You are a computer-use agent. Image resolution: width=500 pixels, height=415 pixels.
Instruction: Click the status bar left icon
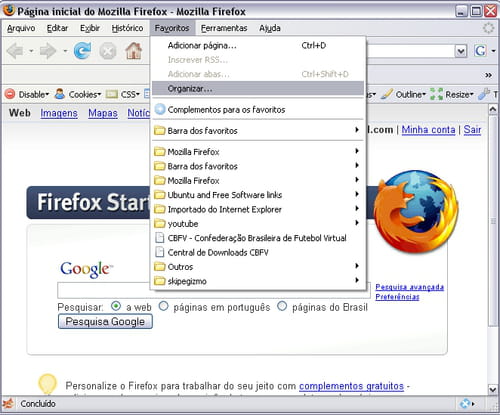[x=8, y=403]
